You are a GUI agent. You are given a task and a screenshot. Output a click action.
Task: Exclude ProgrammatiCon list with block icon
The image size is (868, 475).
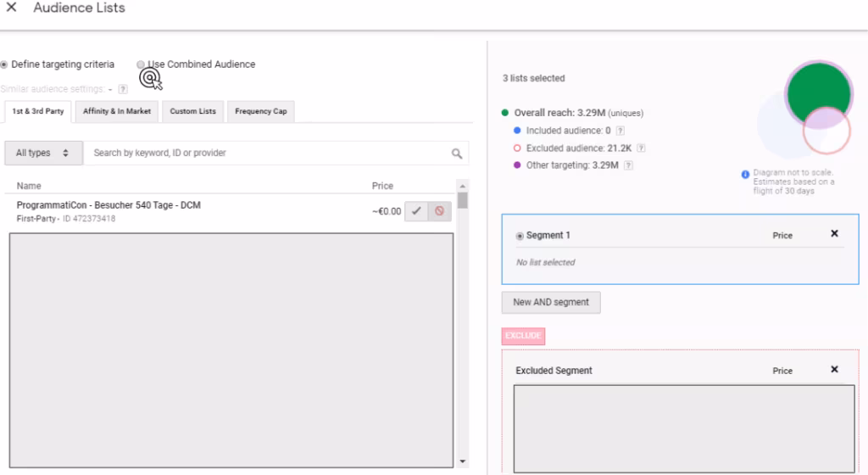coord(439,211)
